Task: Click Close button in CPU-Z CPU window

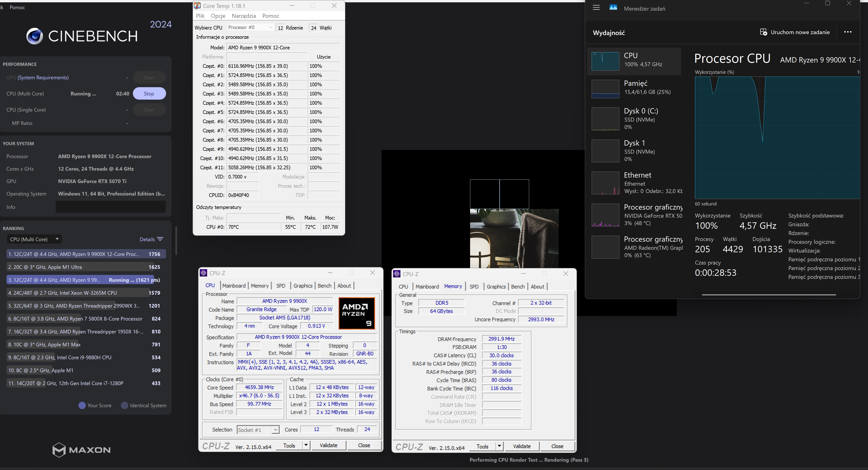Action: [x=364, y=445]
